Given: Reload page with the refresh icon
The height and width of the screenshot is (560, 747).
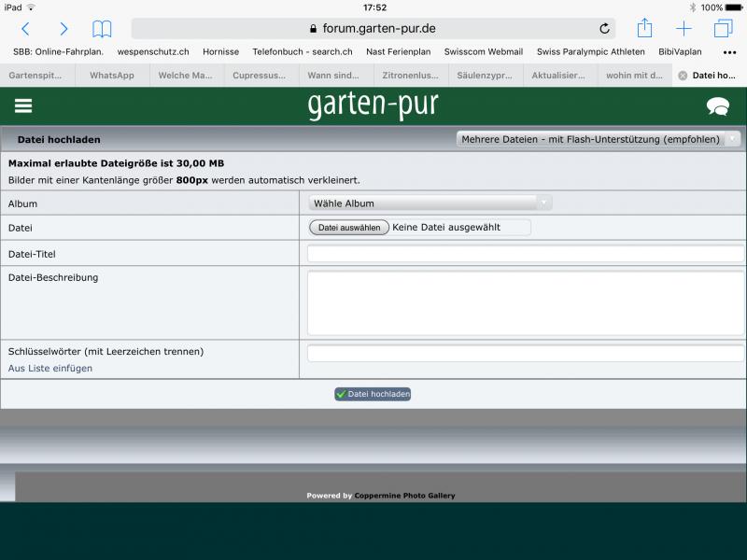Looking at the screenshot, I should pyautogui.click(x=604, y=29).
